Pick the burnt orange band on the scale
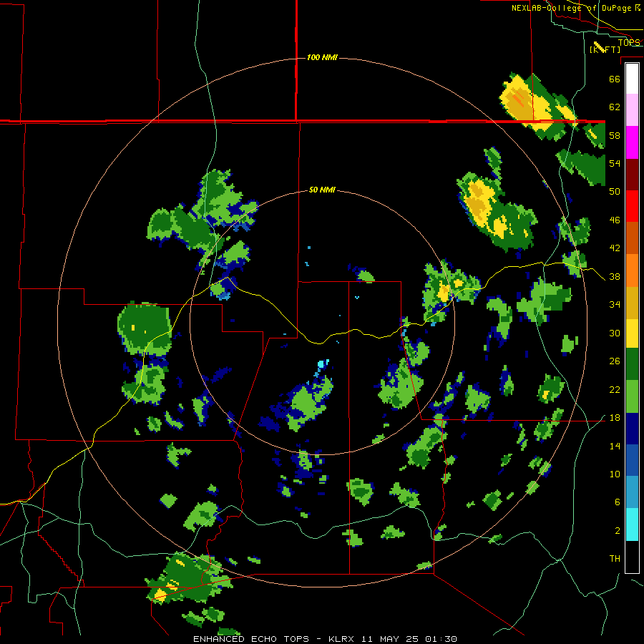 click(632, 238)
